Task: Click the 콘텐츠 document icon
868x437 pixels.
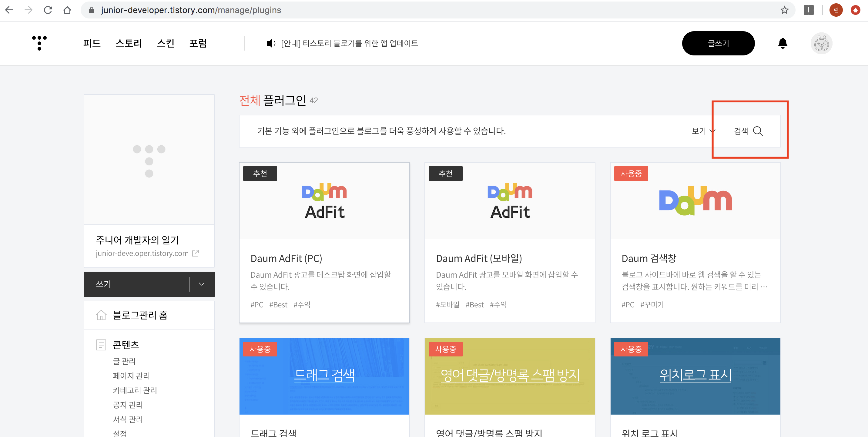Action: pyautogui.click(x=101, y=345)
